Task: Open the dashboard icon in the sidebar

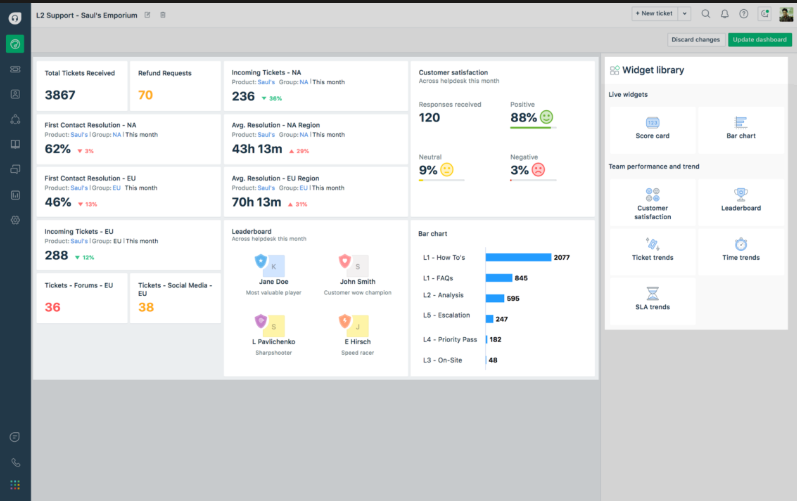Action: [15, 44]
